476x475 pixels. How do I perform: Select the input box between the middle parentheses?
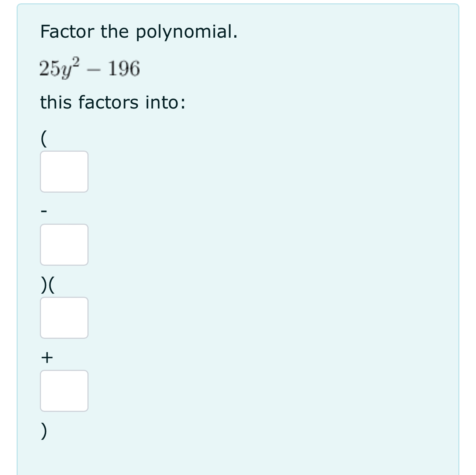64,318
